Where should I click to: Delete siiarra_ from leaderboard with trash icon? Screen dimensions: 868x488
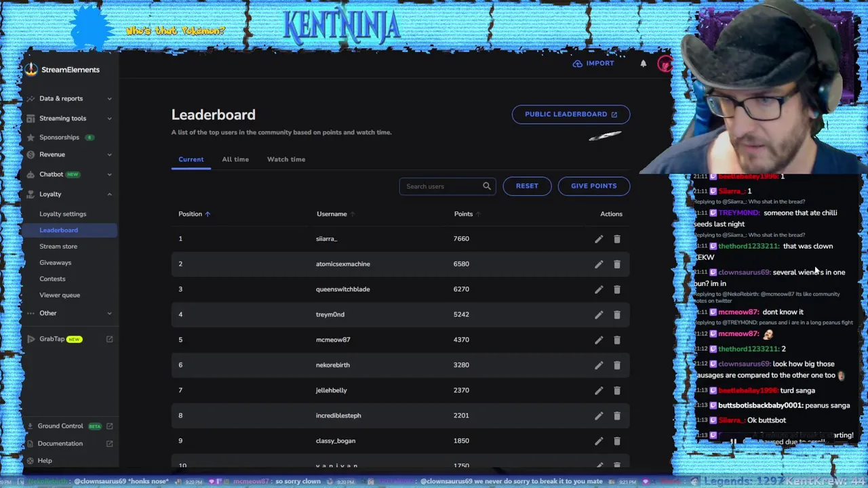617,239
